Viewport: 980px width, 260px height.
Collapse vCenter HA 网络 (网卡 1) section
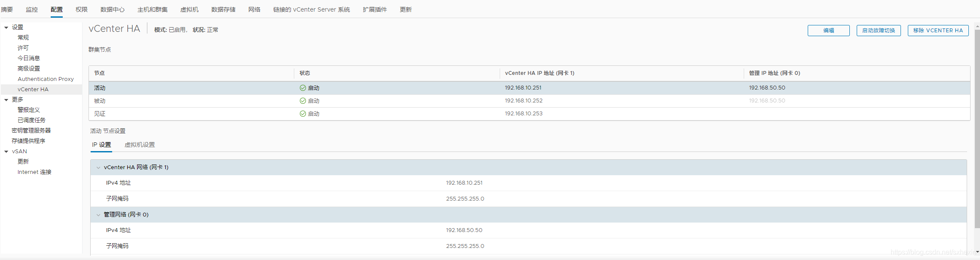98,167
